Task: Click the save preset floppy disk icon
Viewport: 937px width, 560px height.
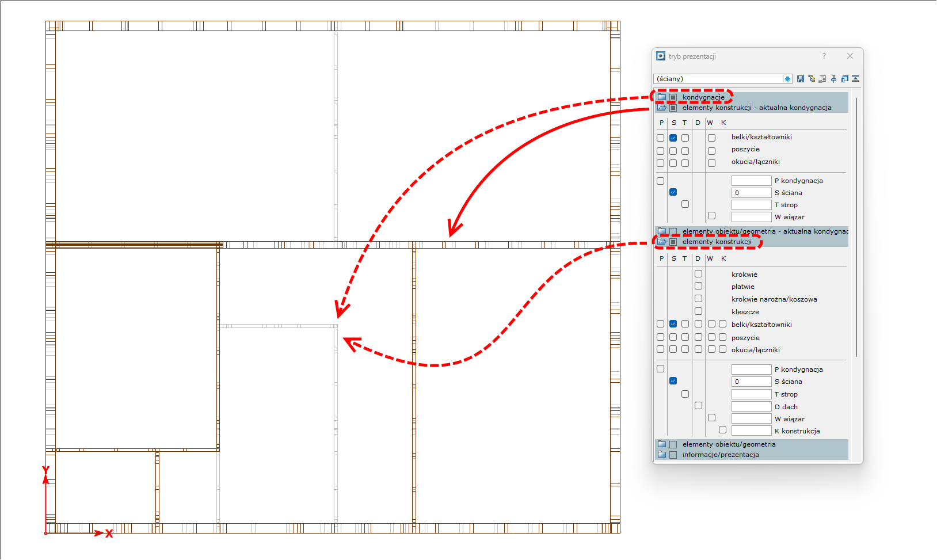Action: click(x=800, y=79)
